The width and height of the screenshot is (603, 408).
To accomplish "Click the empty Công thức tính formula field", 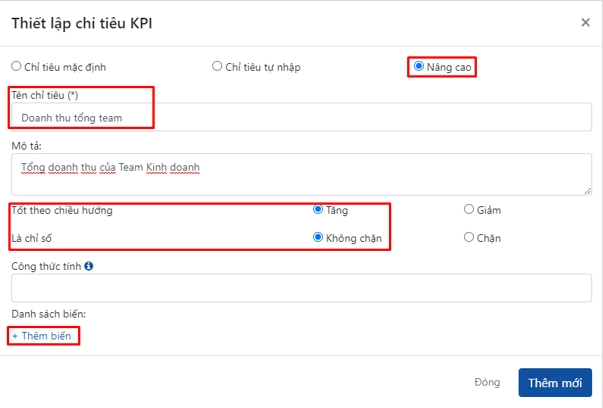I will point(300,288).
